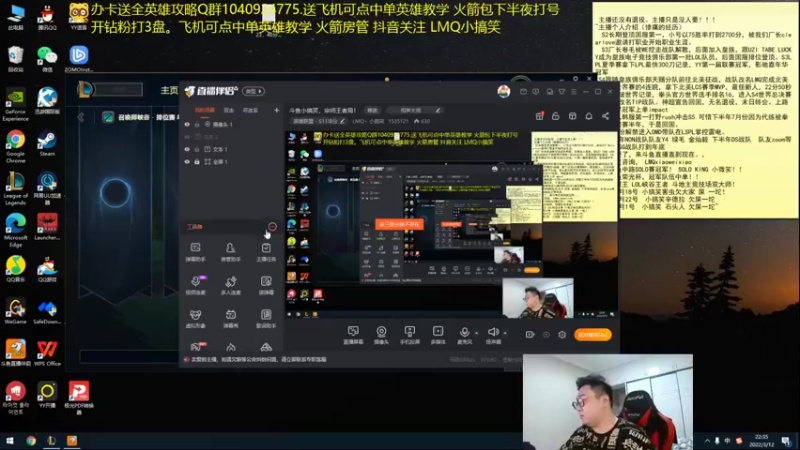Add 直播屏幕 screen capture source

pyautogui.click(x=353, y=335)
